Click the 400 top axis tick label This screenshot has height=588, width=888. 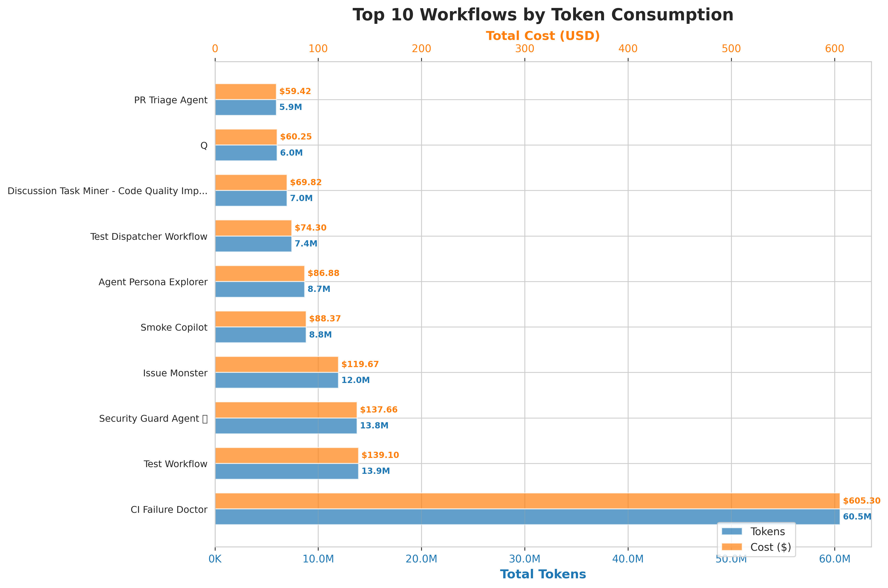pyautogui.click(x=628, y=49)
